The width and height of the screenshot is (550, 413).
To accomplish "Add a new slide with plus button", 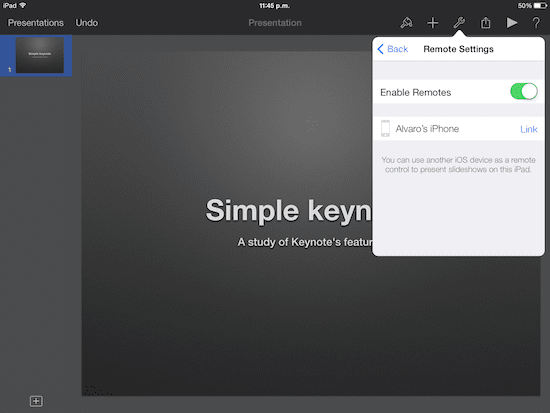I will coord(36,401).
